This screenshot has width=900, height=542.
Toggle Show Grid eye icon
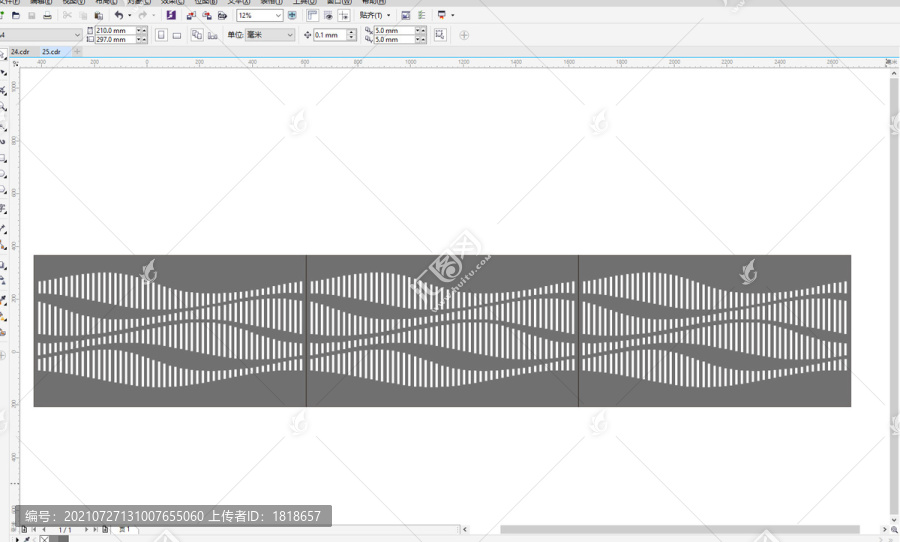(328, 16)
